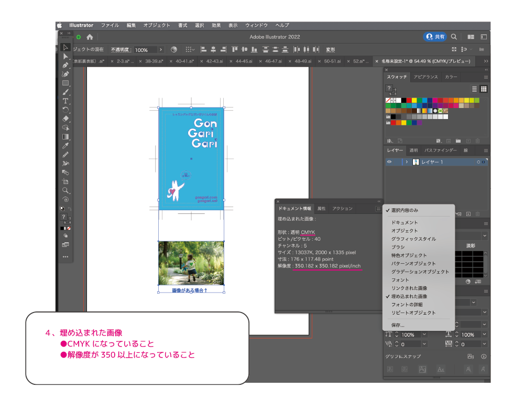Select the Paintbrush tool
The height and width of the screenshot is (420, 524).
pos(65,92)
